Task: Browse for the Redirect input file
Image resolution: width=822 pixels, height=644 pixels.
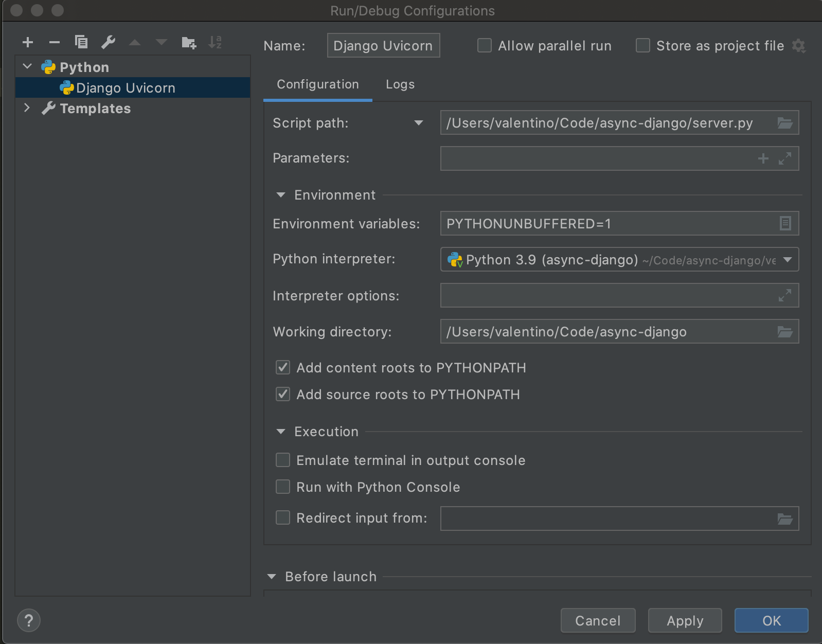Action: (784, 519)
